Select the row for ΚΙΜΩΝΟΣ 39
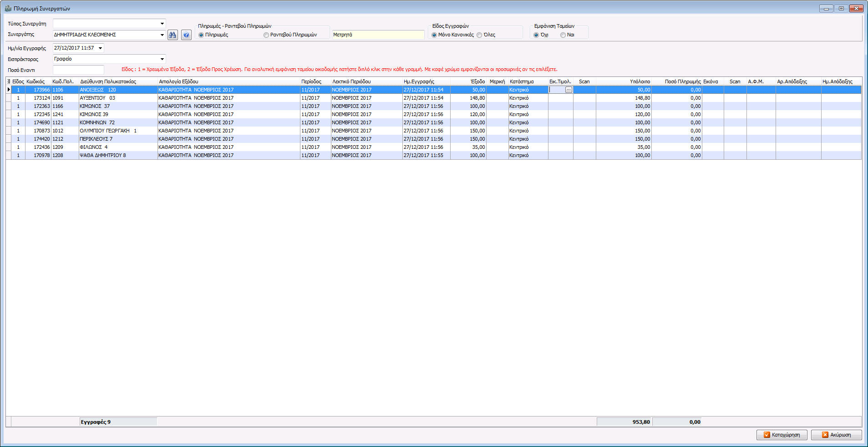The height and width of the screenshot is (447, 868). click(x=433, y=114)
